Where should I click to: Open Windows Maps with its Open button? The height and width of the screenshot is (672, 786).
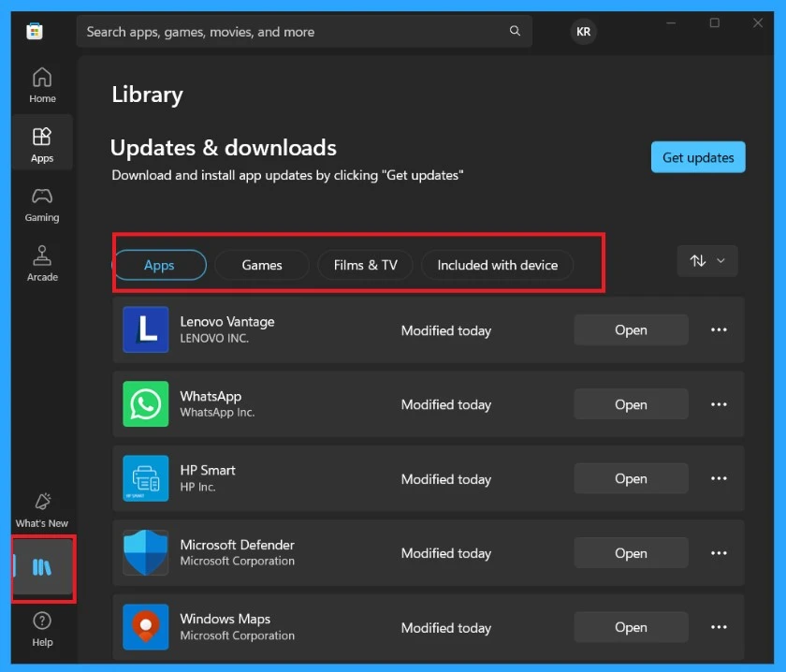tap(631, 627)
